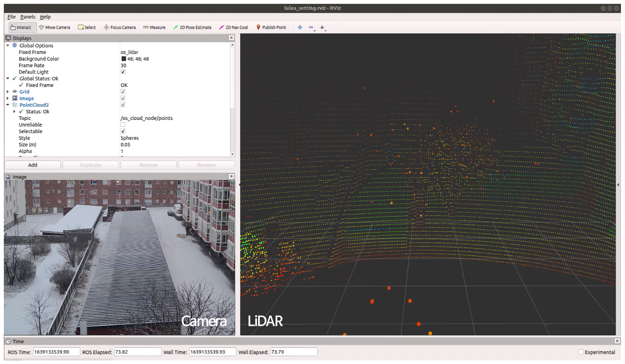Collapse the Global Status tree
The image size is (625, 364).
click(x=8, y=79)
